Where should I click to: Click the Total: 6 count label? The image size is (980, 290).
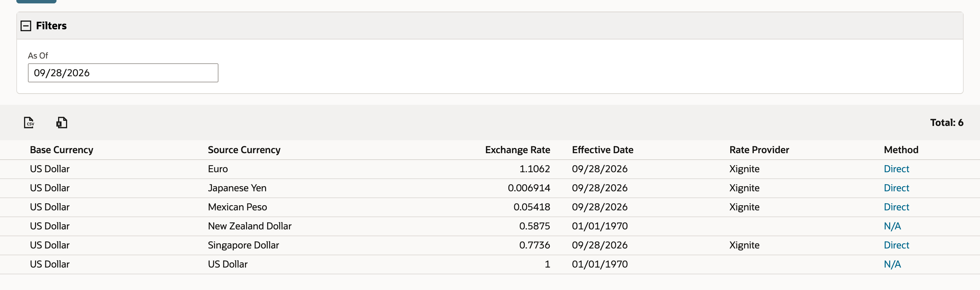[947, 123]
